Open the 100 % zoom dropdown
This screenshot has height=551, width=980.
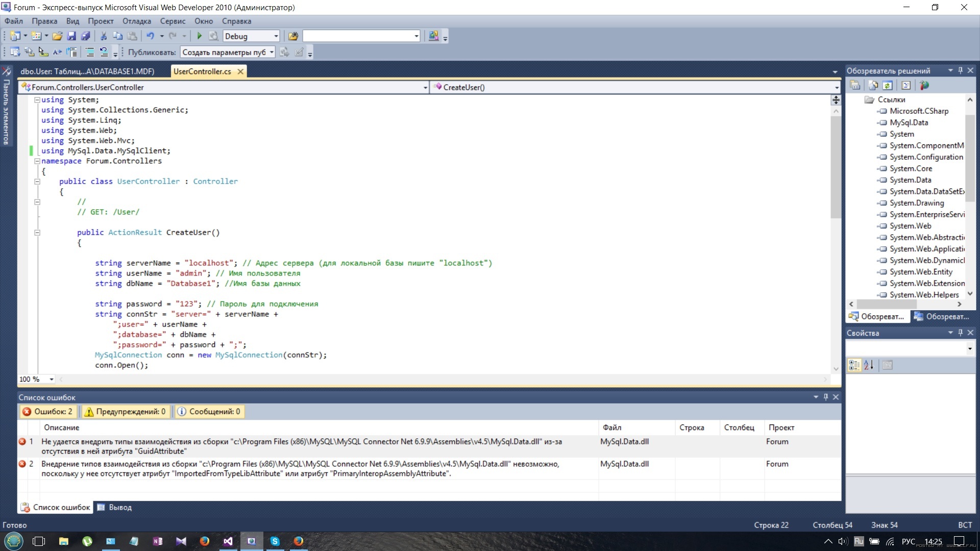[x=52, y=379]
